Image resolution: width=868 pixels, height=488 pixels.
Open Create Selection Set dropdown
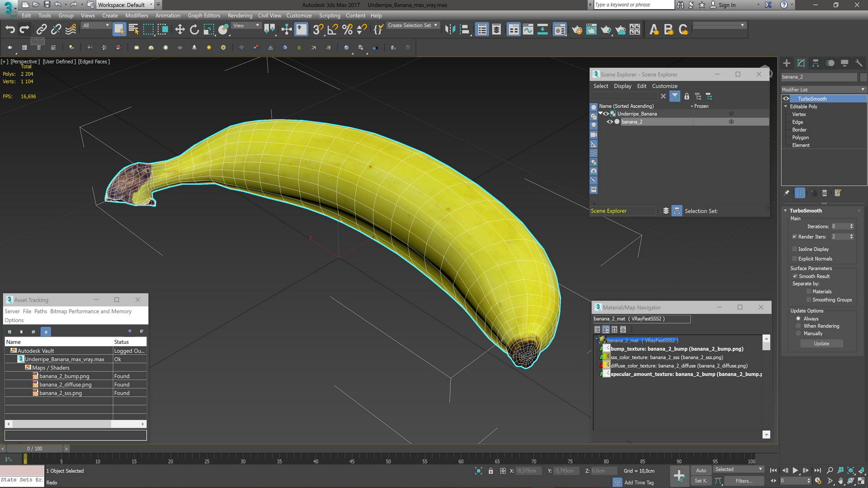[412, 25]
